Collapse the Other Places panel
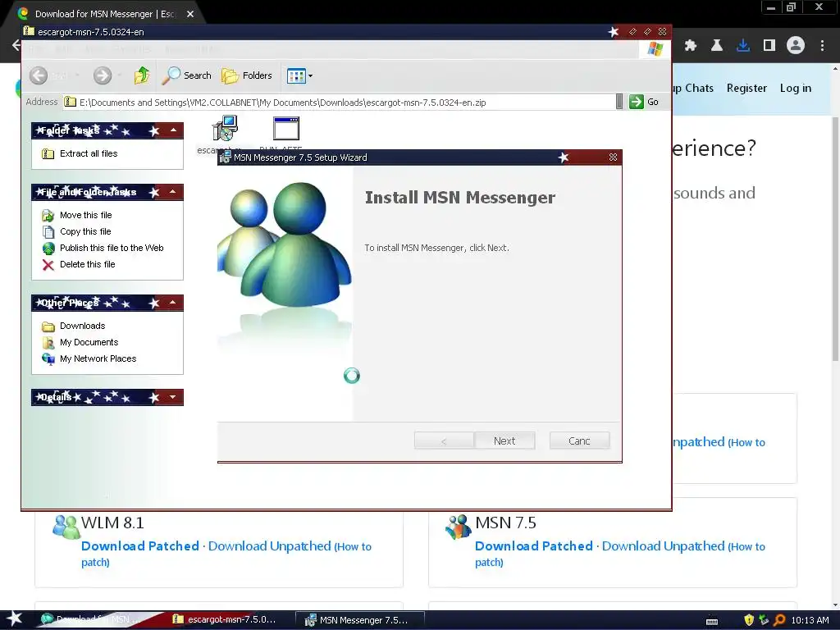The width and height of the screenshot is (840, 630). click(x=173, y=303)
